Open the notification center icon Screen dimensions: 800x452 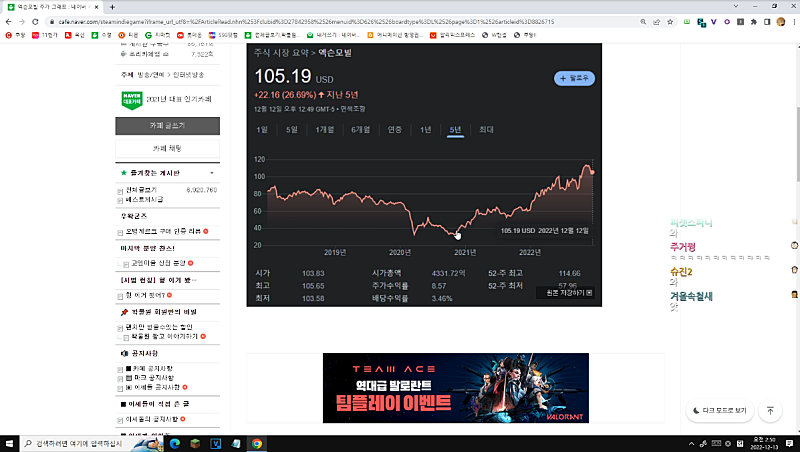pos(789,443)
